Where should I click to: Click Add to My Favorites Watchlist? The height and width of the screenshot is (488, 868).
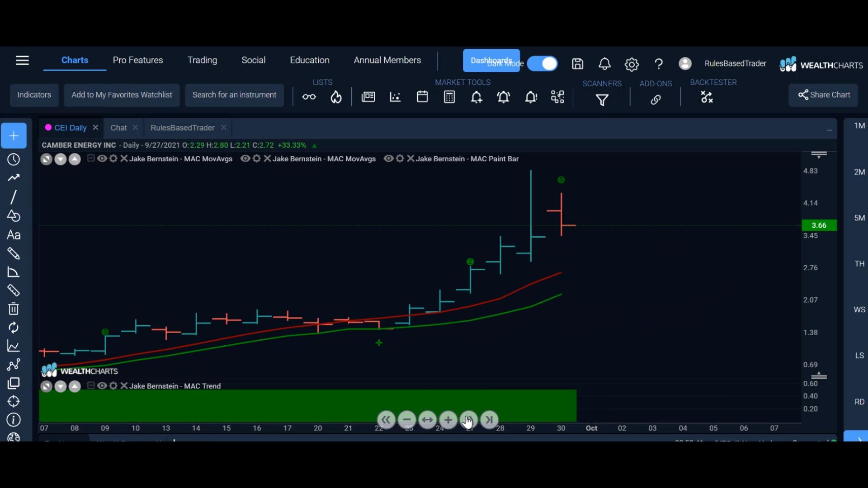tap(122, 95)
